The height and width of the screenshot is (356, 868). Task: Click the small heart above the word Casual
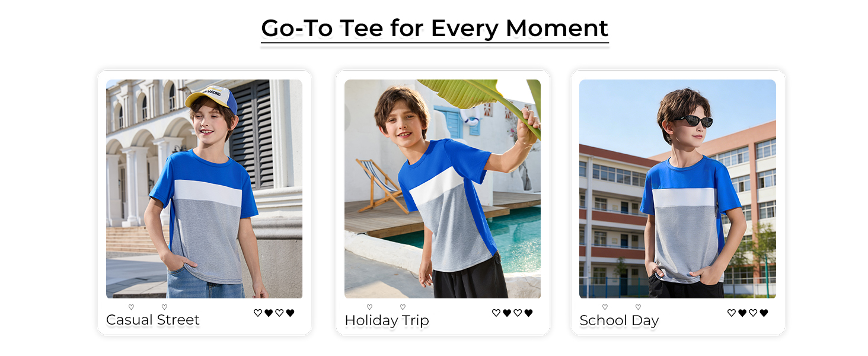(x=131, y=307)
